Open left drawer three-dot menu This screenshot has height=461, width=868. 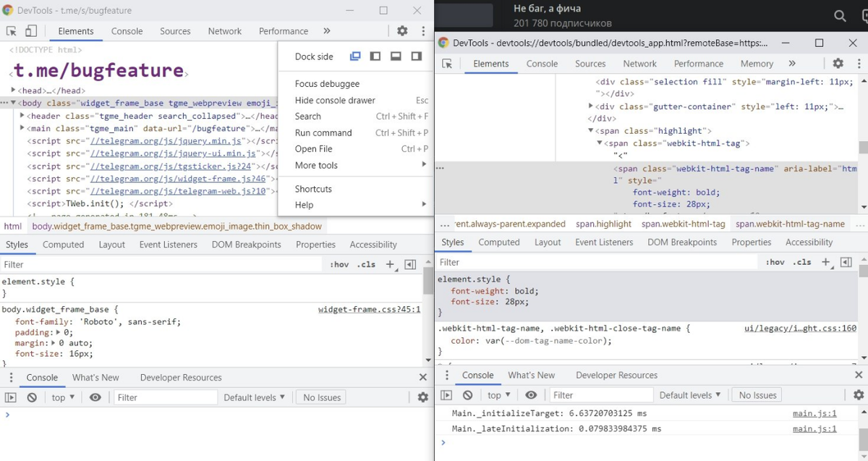click(x=10, y=377)
